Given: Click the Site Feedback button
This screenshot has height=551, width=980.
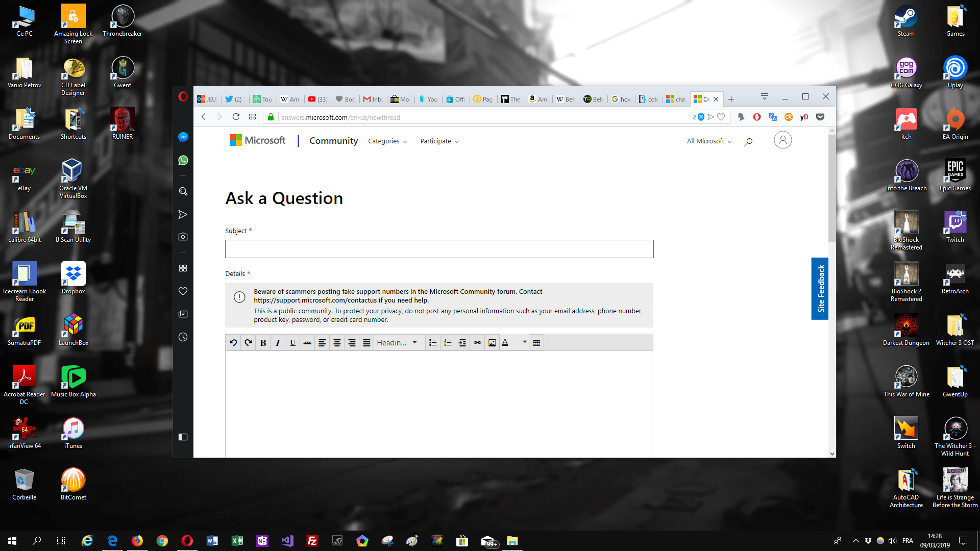Looking at the screenshot, I should [820, 289].
